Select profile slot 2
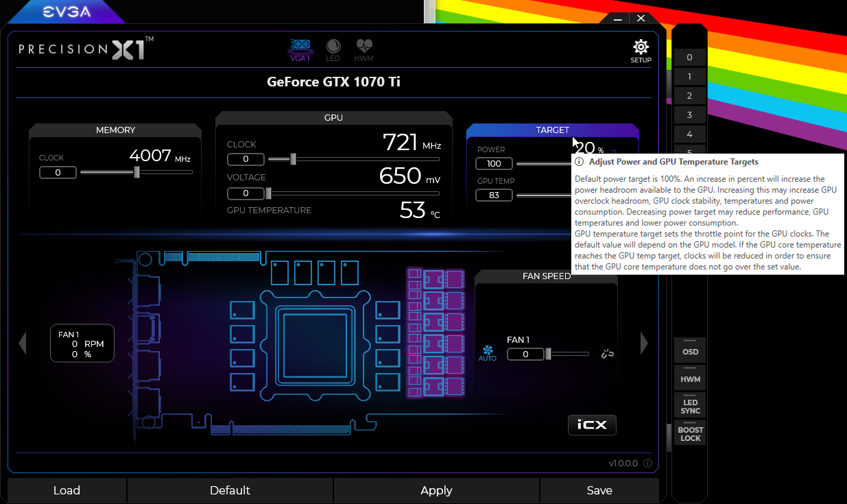Viewport: 847px width, 504px height. [689, 96]
